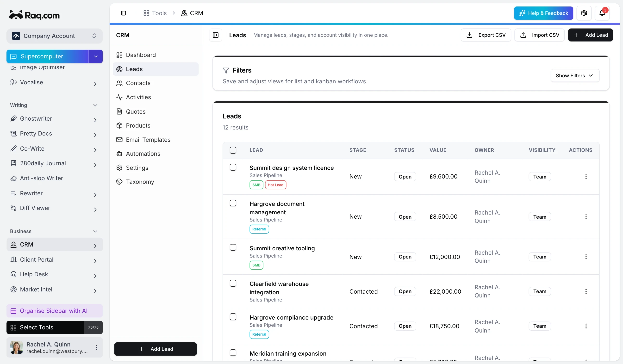
Task: Click Import CSV button
Action: (539, 35)
